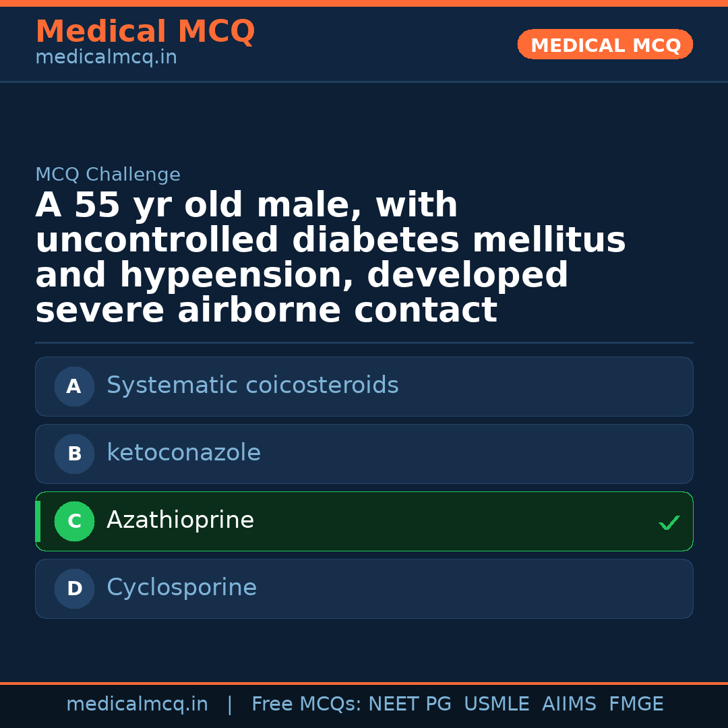Click the letter B circle badge
This screenshot has height=728, width=728.
(x=74, y=454)
